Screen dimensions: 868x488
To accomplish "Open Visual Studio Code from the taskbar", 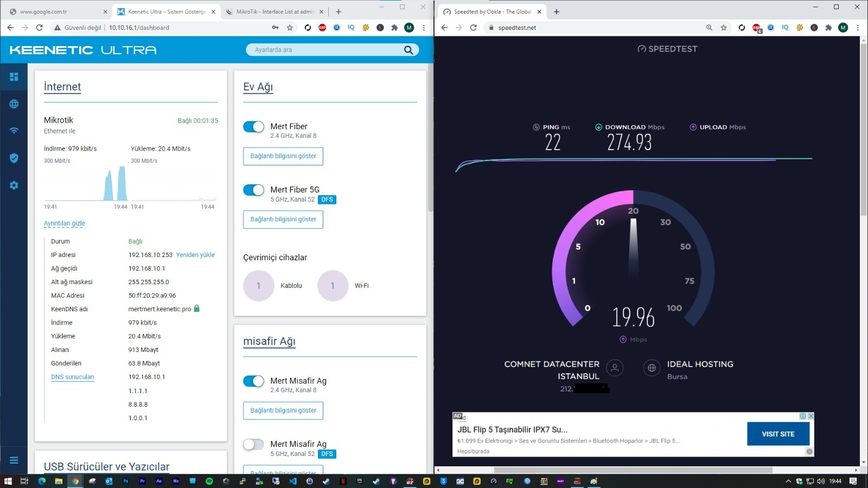I will point(293,481).
